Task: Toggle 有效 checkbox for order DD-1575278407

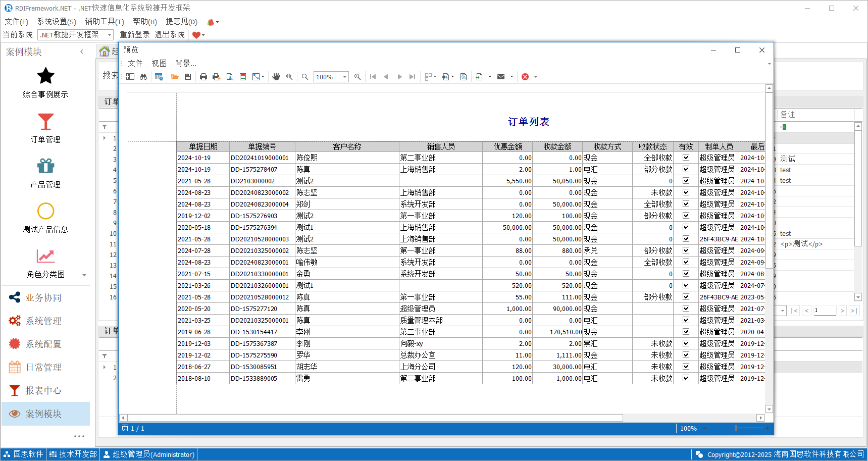Action: tap(686, 169)
